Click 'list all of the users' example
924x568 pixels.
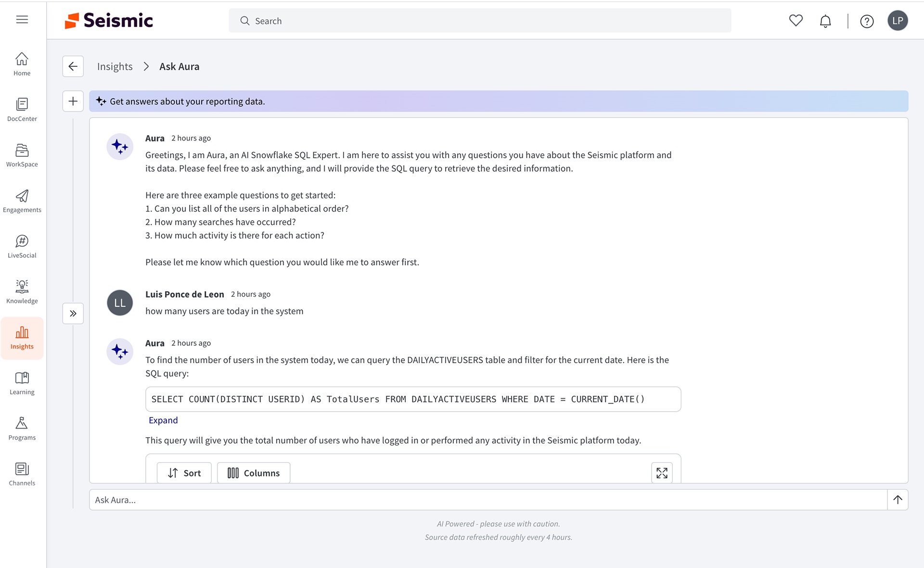[x=247, y=209]
